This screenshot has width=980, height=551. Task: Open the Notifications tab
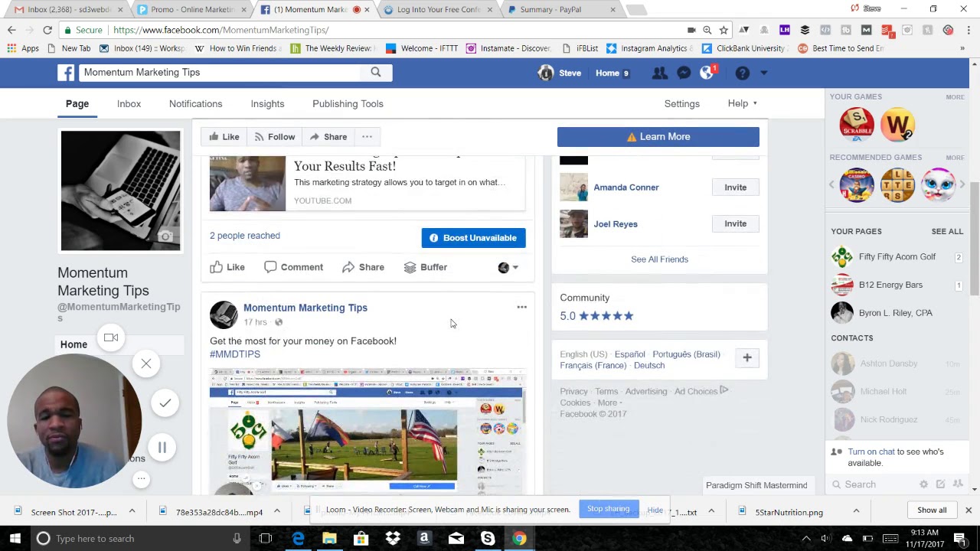coord(195,103)
